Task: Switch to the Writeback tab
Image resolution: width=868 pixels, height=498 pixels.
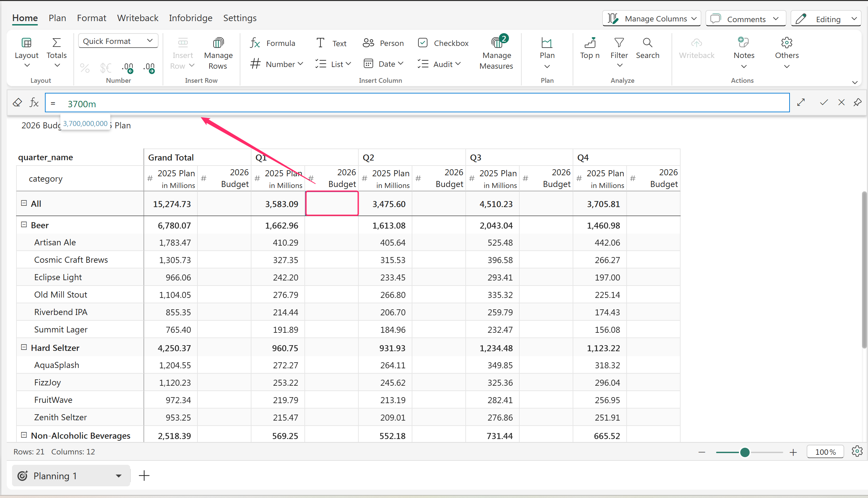Action: click(137, 18)
